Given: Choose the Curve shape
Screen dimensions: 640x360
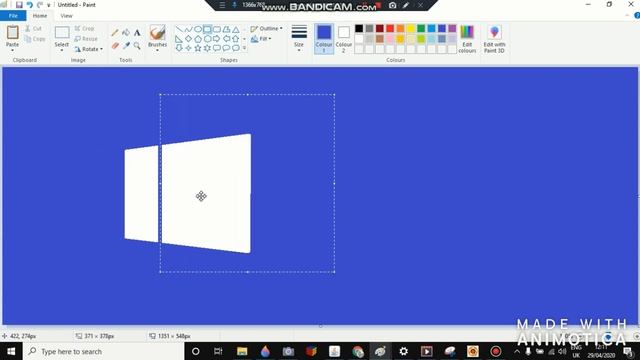Looking at the screenshot, I should [188, 29].
